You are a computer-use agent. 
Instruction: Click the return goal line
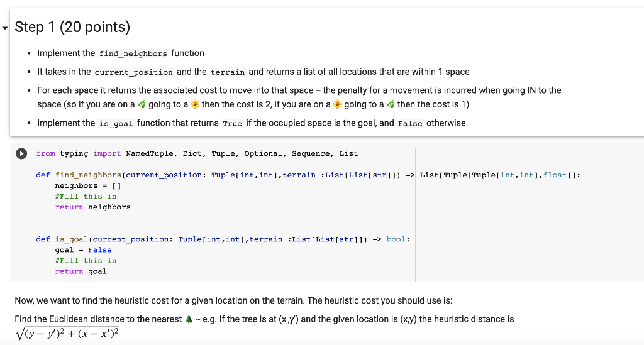[81, 271]
